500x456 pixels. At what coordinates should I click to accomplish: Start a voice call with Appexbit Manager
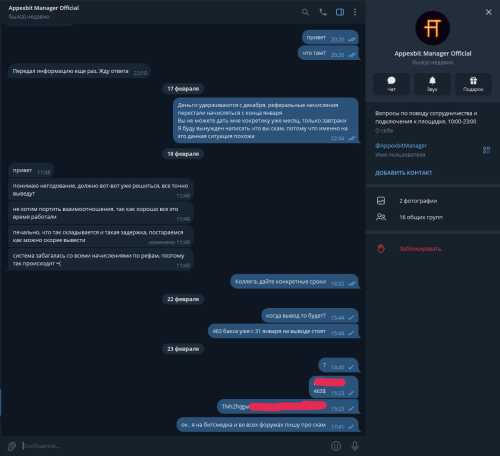click(x=323, y=12)
